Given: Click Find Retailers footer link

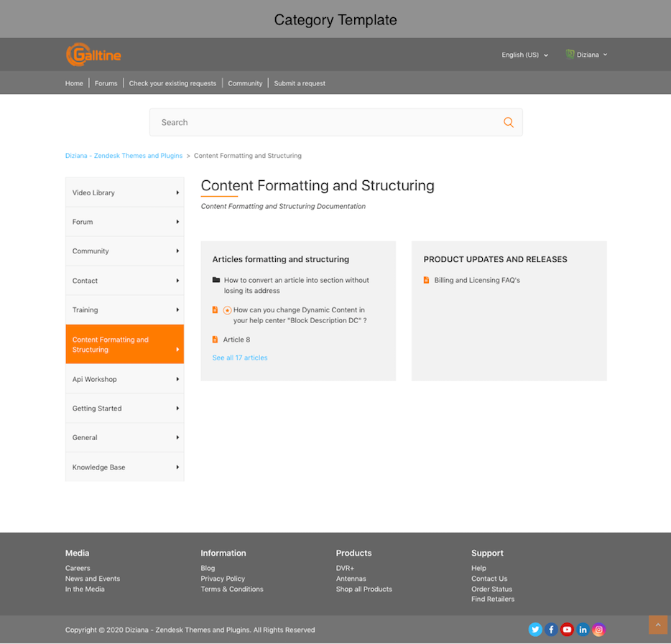Looking at the screenshot, I should (493, 599).
